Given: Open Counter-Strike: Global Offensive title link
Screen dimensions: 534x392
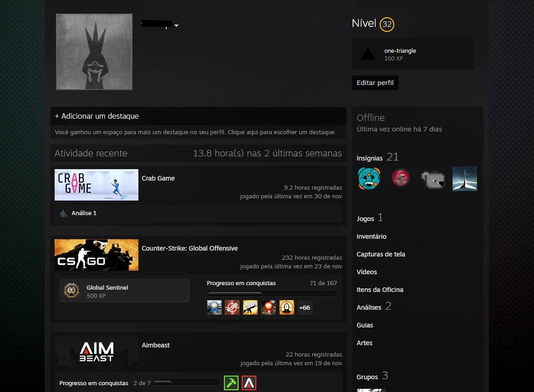Looking at the screenshot, I should point(190,248).
